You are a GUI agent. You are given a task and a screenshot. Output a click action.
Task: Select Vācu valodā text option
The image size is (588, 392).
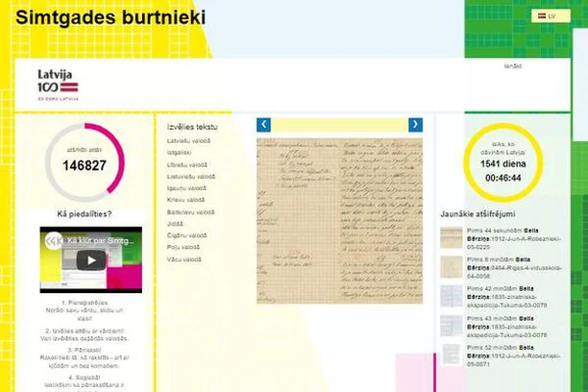(184, 259)
